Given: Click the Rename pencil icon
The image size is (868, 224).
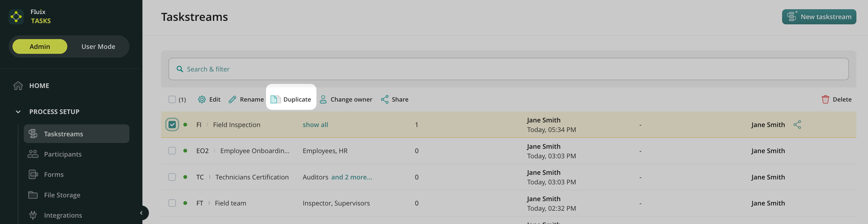Looking at the screenshot, I should [x=232, y=100].
